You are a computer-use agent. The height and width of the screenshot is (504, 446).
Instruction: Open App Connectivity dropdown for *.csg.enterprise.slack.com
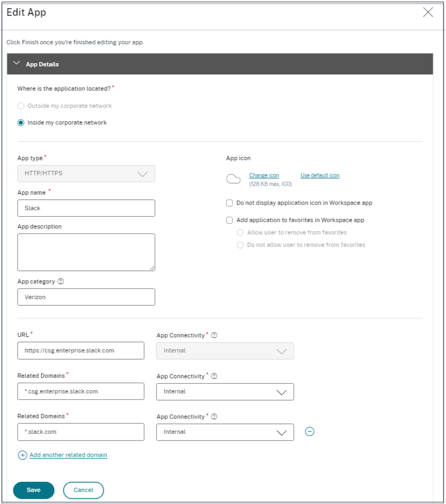[x=225, y=392]
